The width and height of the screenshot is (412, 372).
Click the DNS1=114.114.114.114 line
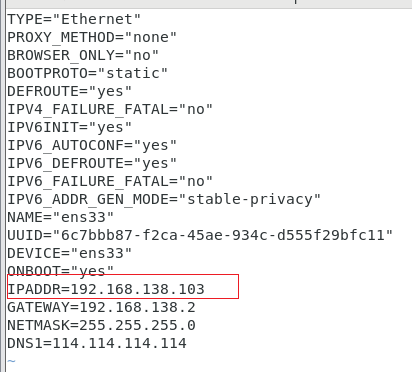pos(97,343)
